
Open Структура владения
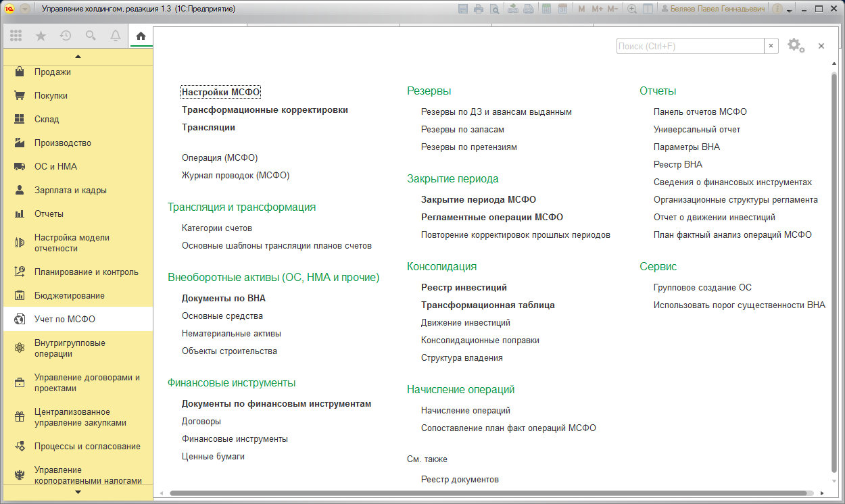[462, 358]
